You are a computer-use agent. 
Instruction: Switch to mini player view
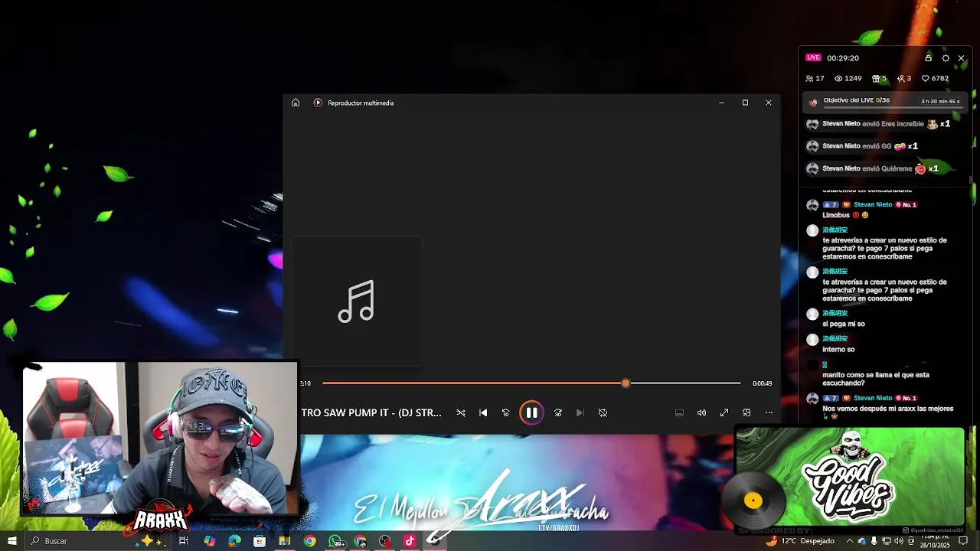746,412
